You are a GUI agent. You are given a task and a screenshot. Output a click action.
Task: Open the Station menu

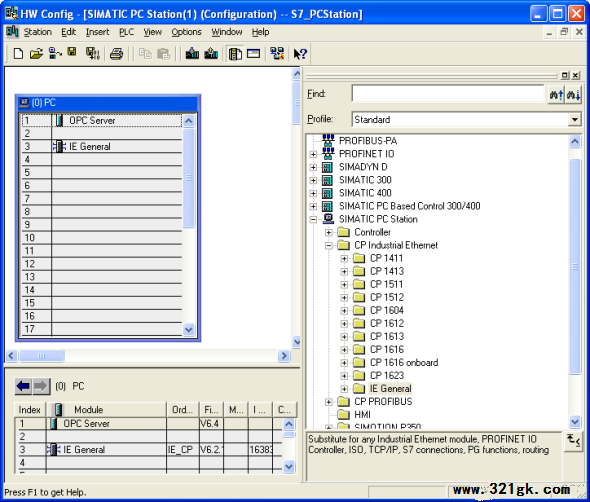(x=38, y=32)
